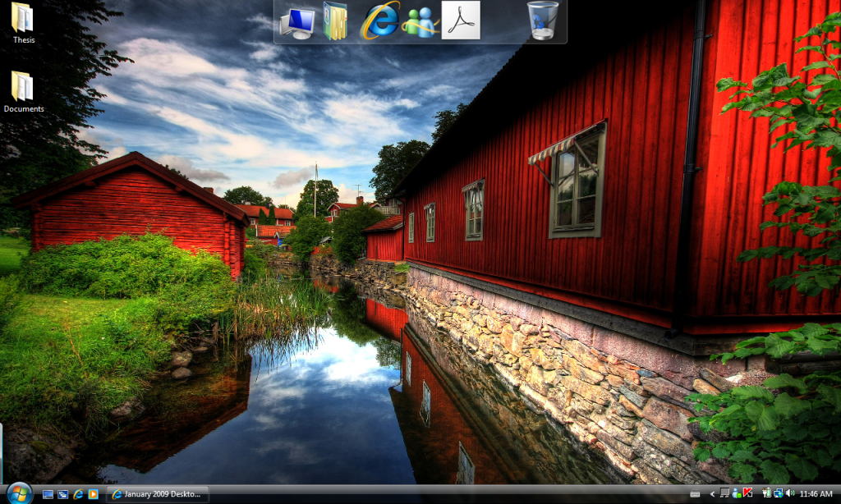This screenshot has height=504, width=841.
Task: Open the Recycle Bin in the dock
Action: point(542,21)
